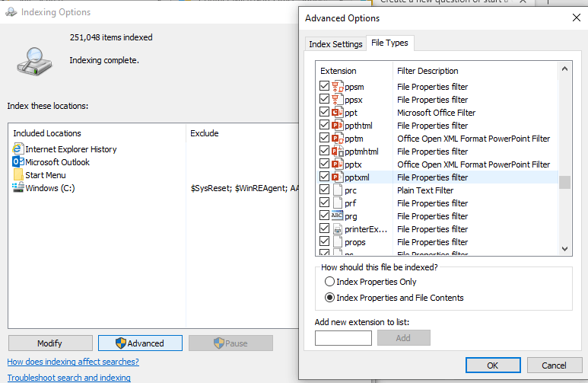This screenshot has height=383, width=588.
Task: Click OK in Advanced Options
Action: coord(493,365)
